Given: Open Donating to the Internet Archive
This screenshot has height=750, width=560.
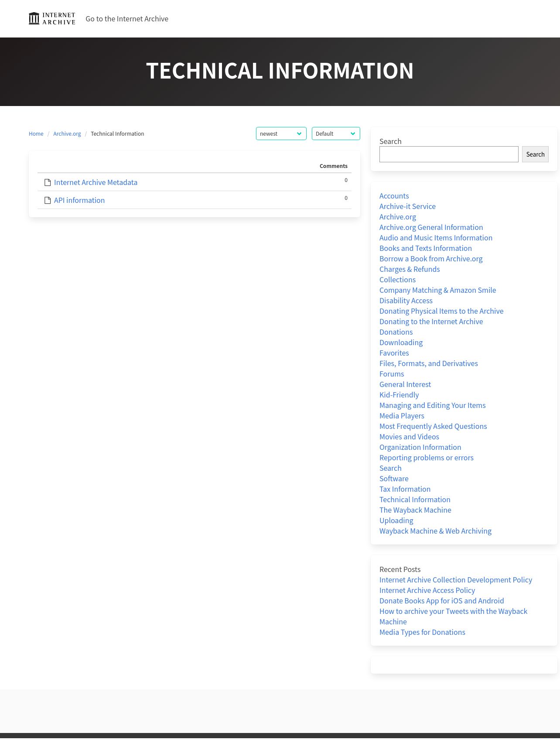Looking at the screenshot, I should (431, 322).
